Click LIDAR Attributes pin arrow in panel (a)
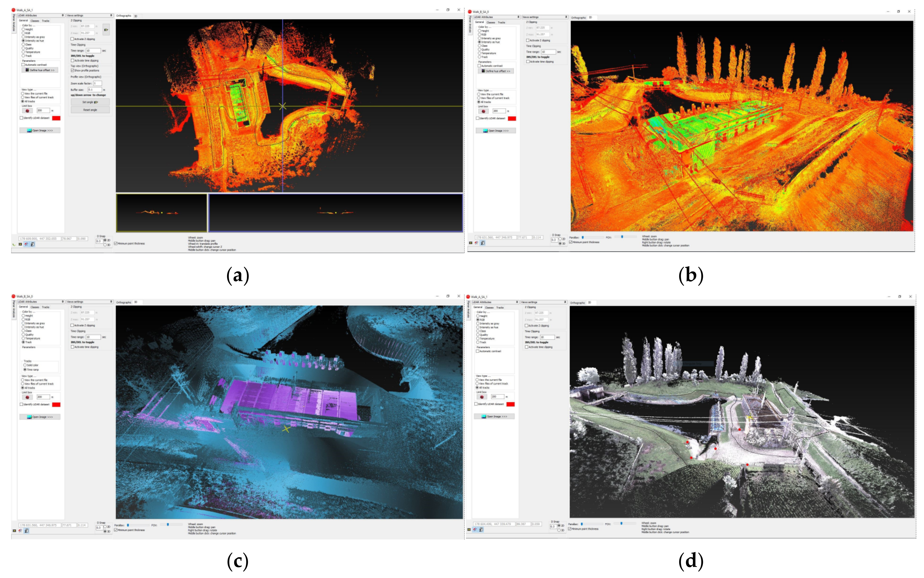The width and height of the screenshot is (924, 578). point(63,16)
